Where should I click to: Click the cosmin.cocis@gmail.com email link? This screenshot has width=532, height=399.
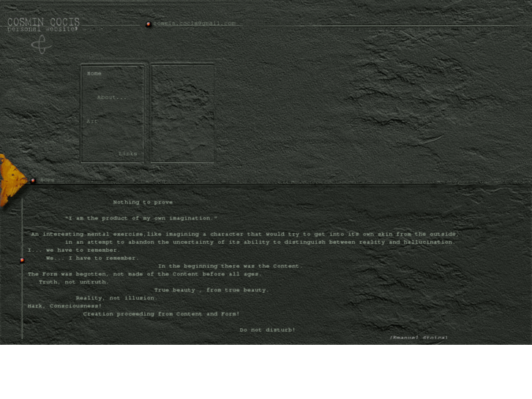(x=195, y=23)
